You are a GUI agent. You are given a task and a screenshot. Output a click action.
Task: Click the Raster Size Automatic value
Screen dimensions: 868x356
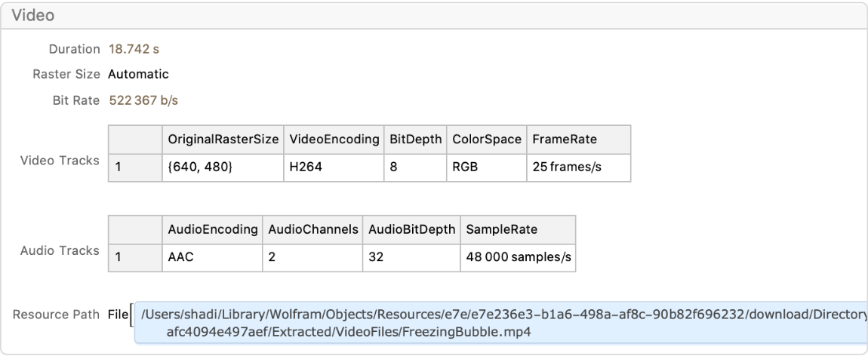(x=138, y=74)
